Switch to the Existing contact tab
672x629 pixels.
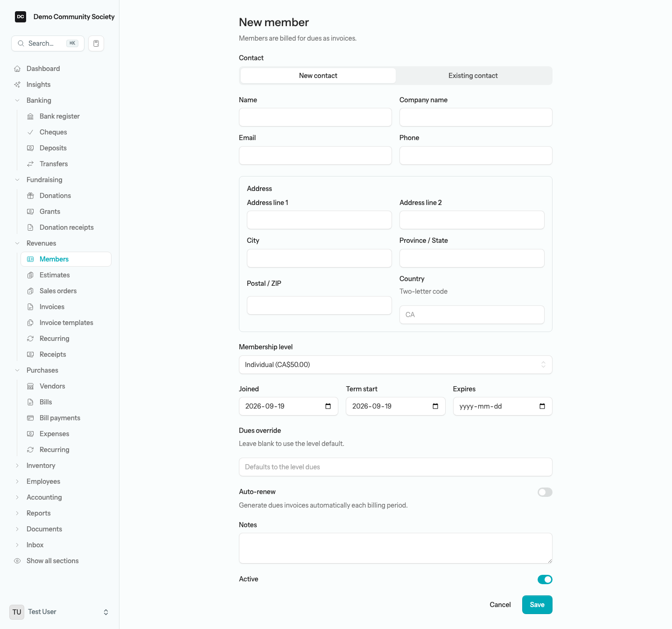coord(473,76)
